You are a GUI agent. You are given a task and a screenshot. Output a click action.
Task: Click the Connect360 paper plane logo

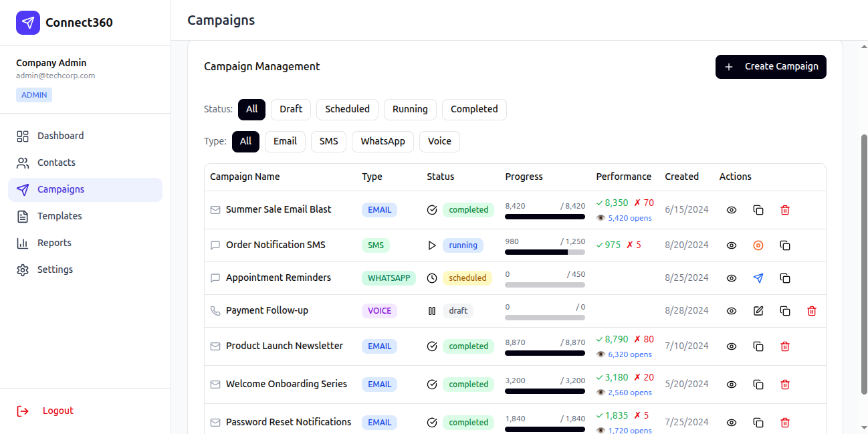[28, 23]
